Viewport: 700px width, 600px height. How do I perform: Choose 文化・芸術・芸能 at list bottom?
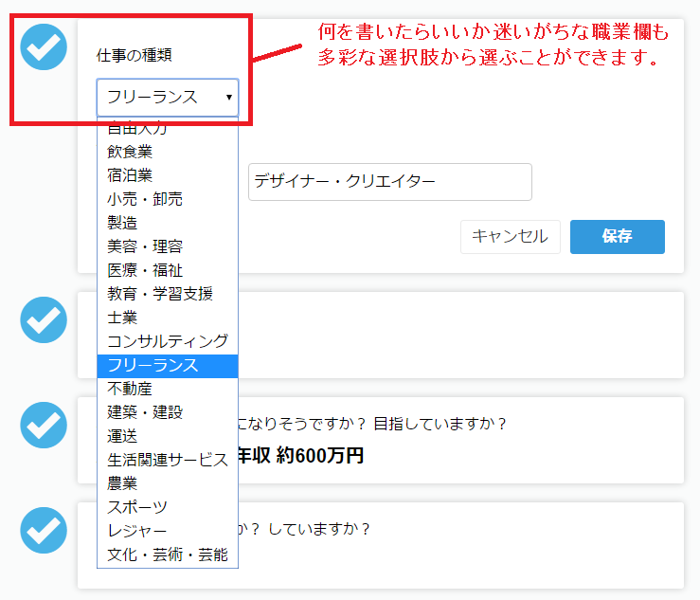[x=168, y=555]
